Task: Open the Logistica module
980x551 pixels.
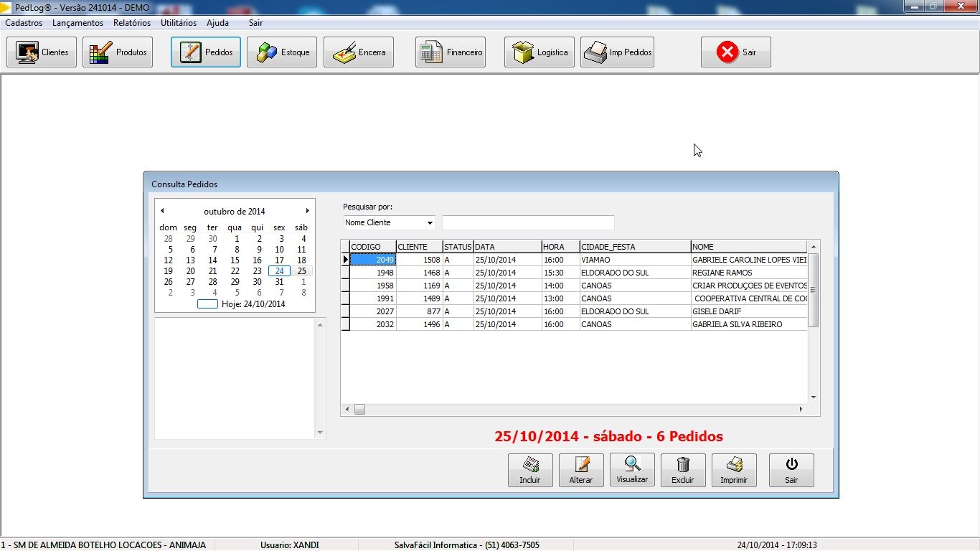Action: coord(540,52)
